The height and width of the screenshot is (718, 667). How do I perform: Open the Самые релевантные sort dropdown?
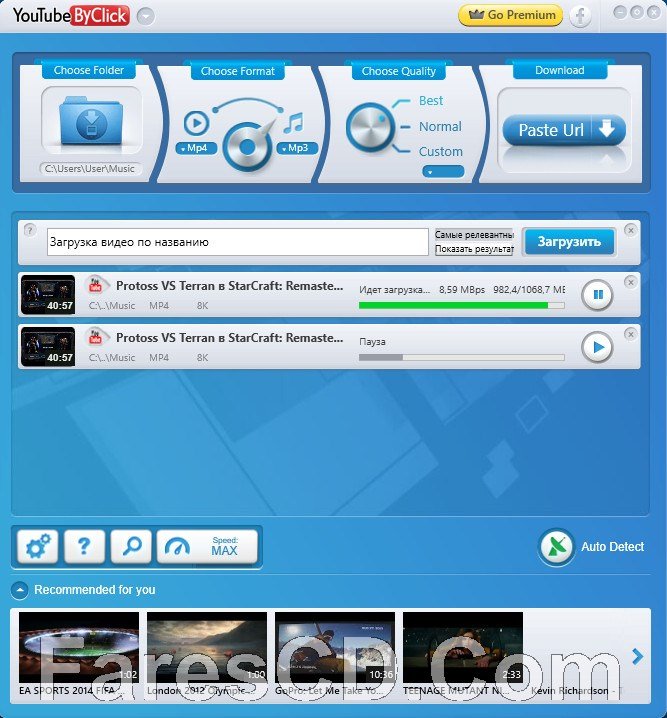tap(474, 235)
